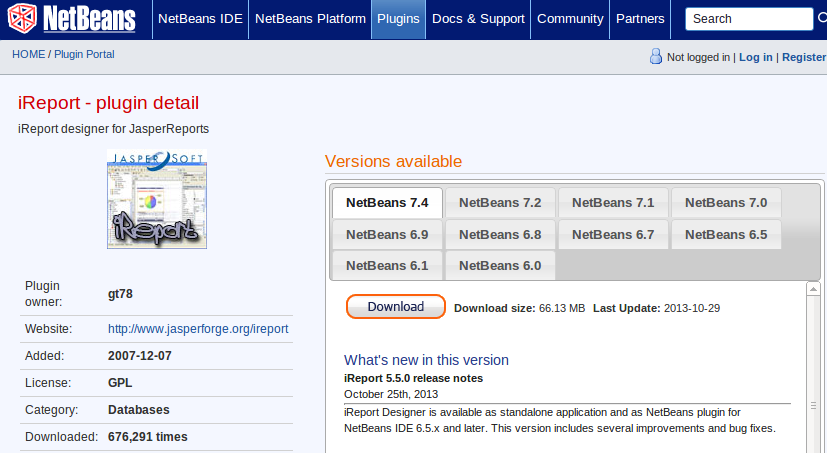Click the Register link
Viewport: 827px width, 453px height.
pyautogui.click(x=804, y=57)
